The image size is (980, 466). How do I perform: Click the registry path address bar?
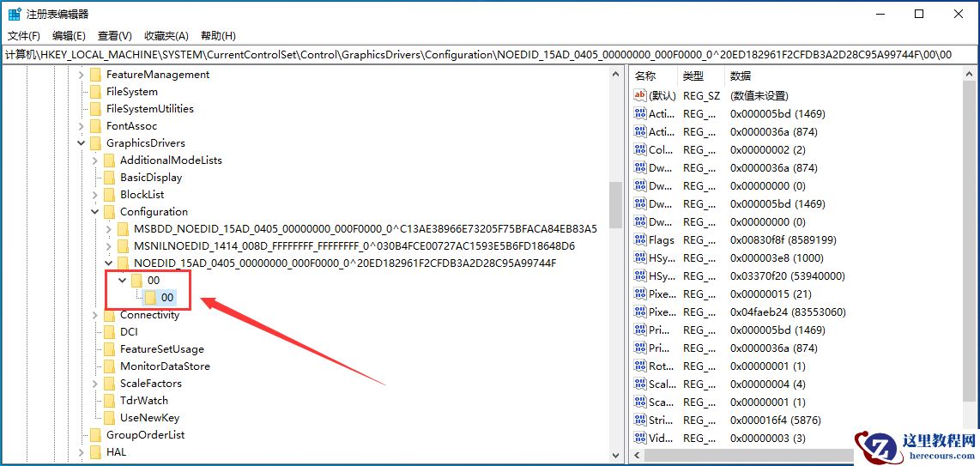coord(490,55)
